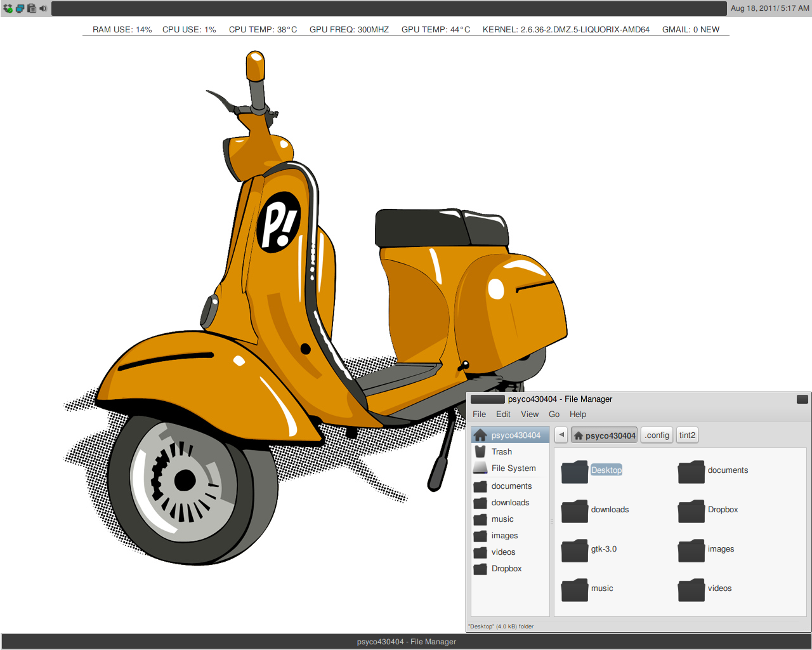This screenshot has width=812, height=650.
Task: Click the status bar "Desktop" folder text
Action: click(x=501, y=627)
